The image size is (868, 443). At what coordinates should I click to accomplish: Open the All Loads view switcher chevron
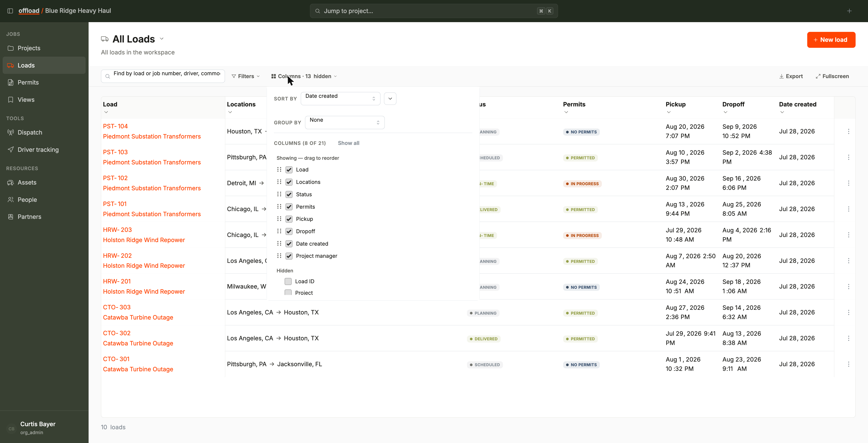tap(162, 39)
